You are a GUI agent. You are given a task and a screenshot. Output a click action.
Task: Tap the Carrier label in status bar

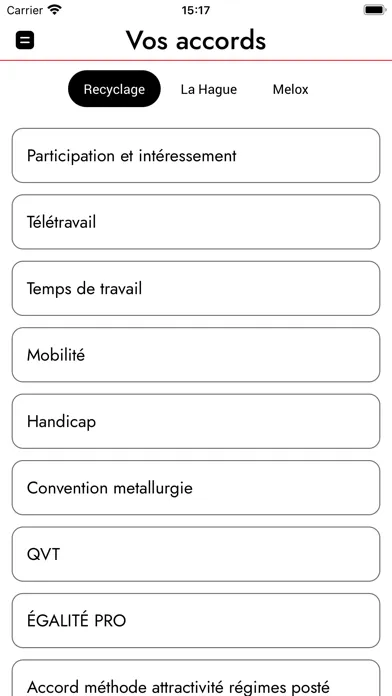pos(24,10)
